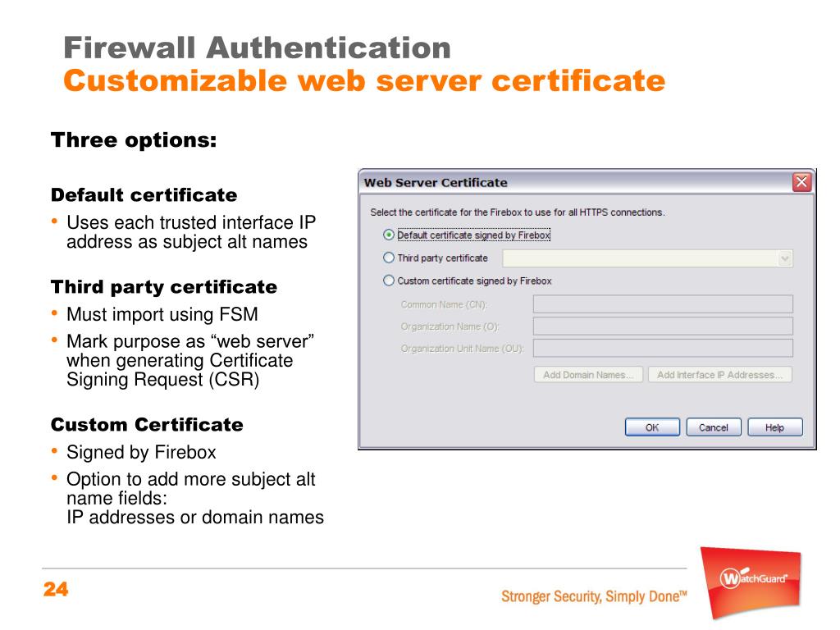
Task: Click the Common Name (CN) field
Action: pos(663,304)
